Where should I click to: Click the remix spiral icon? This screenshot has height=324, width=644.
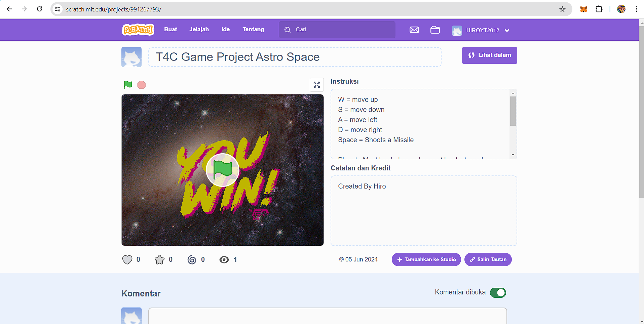point(192,259)
